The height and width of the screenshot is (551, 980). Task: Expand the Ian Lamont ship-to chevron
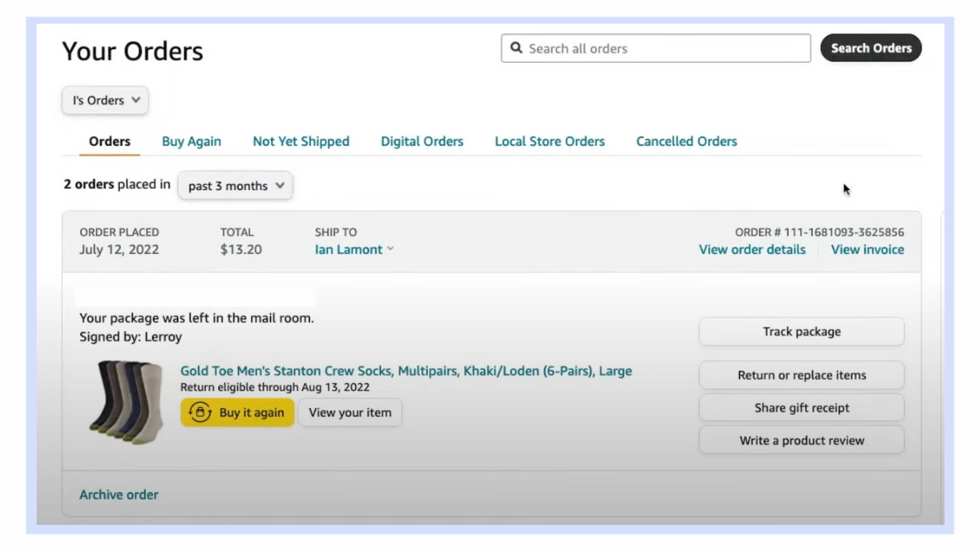click(390, 249)
